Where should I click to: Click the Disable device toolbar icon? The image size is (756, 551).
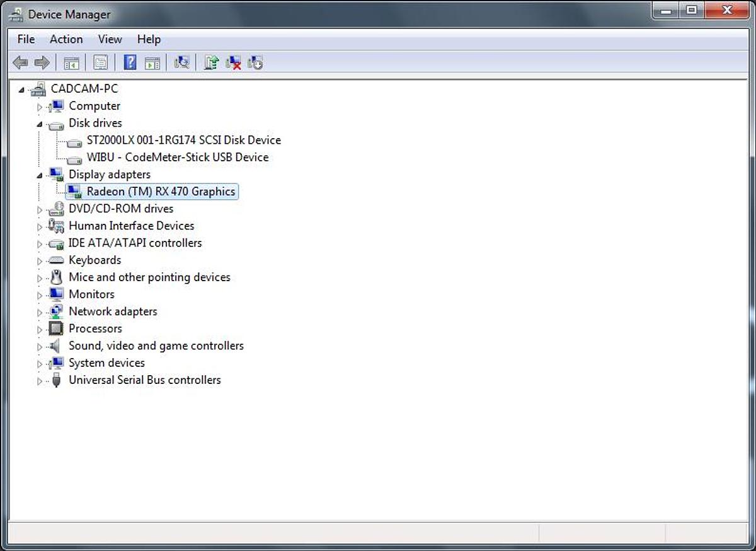[255, 62]
